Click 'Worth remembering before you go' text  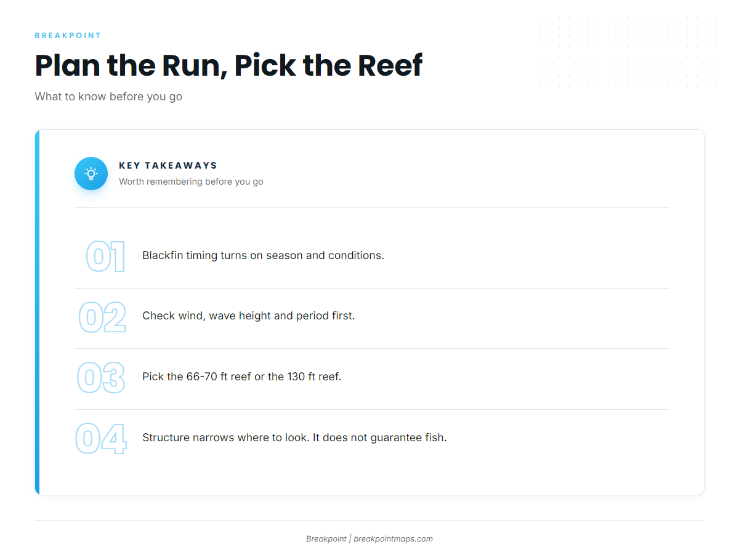click(x=191, y=182)
